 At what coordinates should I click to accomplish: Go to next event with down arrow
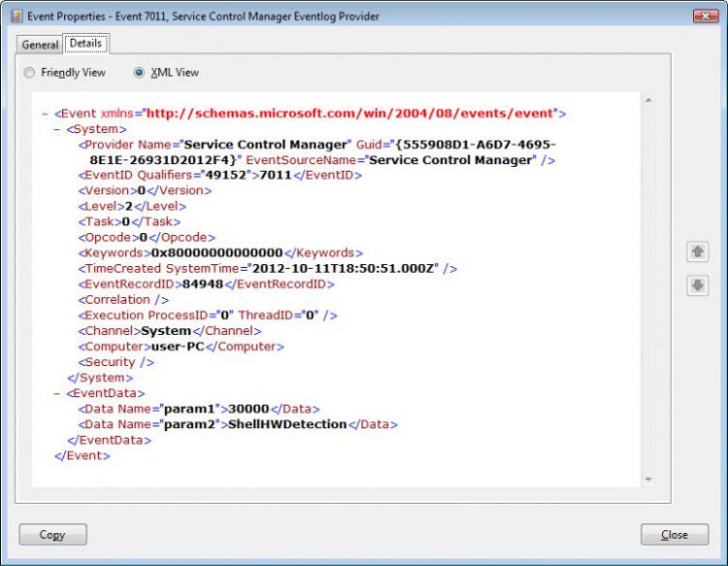click(x=697, y=285)
